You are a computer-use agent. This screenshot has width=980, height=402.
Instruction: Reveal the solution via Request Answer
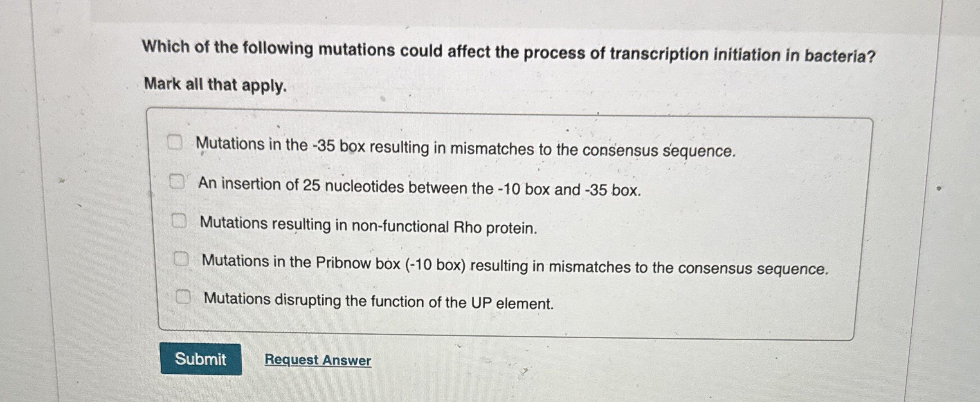coord(317,359)
